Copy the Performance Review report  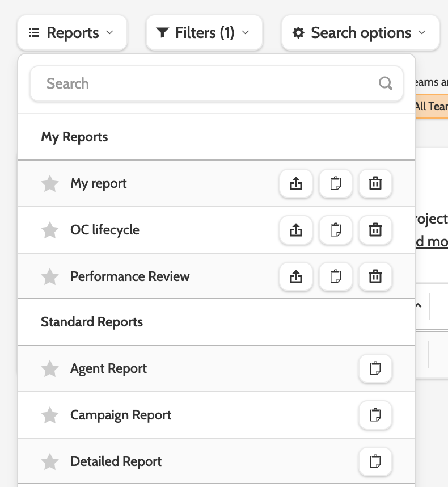pos(336,276)
